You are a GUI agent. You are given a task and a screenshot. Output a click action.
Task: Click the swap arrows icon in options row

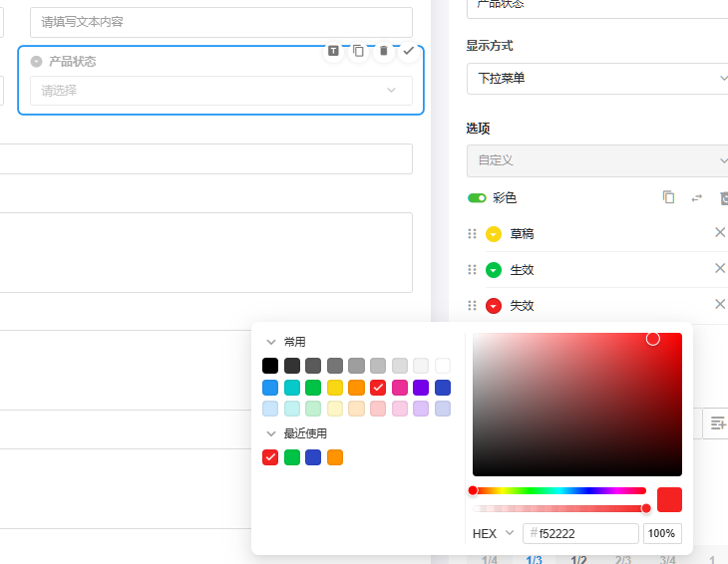697,197
